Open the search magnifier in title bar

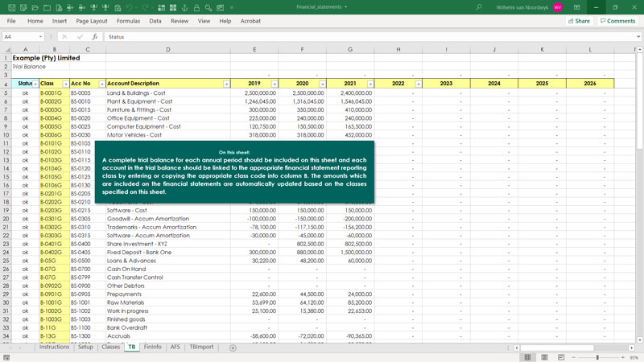tap(479, 7)
